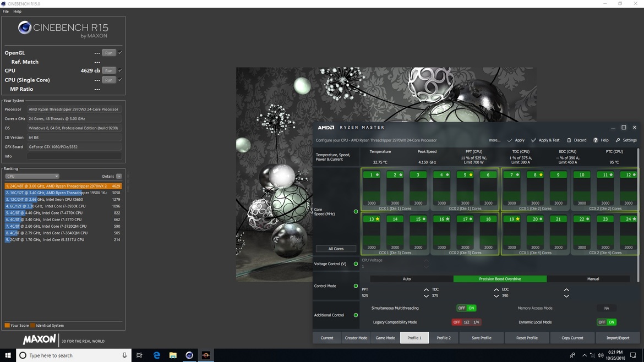This screenshot has height=362, width=644.
Task: Open the volume tray icon
Action: [601, 355]
